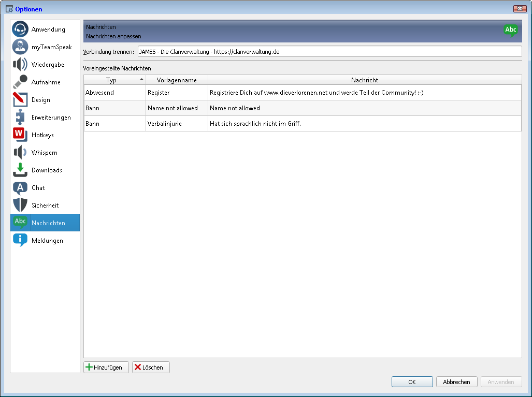This screenshot has width=532, height=397.
Task: Switch to Whispern settings page
Action: (45, 153)
